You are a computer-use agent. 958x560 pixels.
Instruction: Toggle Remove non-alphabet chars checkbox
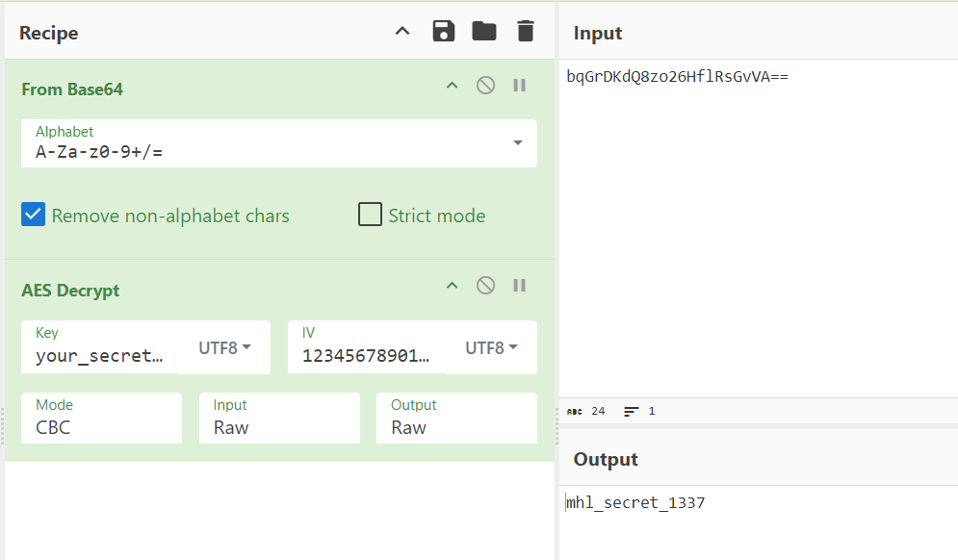pyautogui.click(x=34, y=215)
